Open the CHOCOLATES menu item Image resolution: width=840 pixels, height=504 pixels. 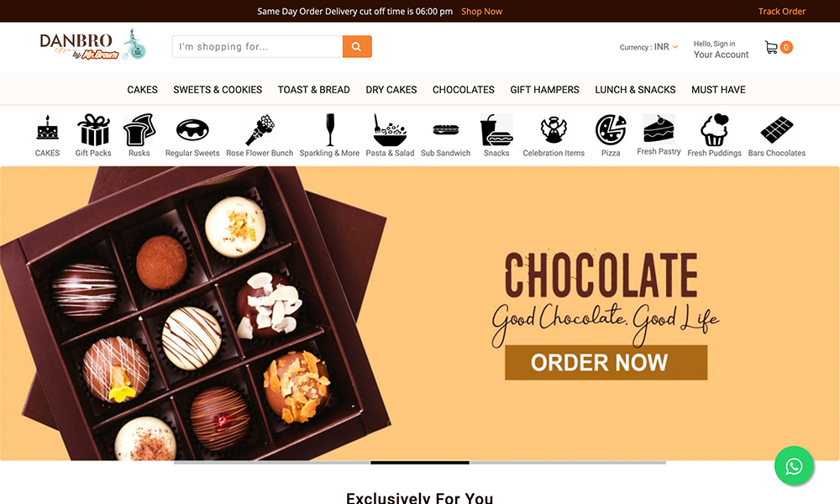(464, 90)
